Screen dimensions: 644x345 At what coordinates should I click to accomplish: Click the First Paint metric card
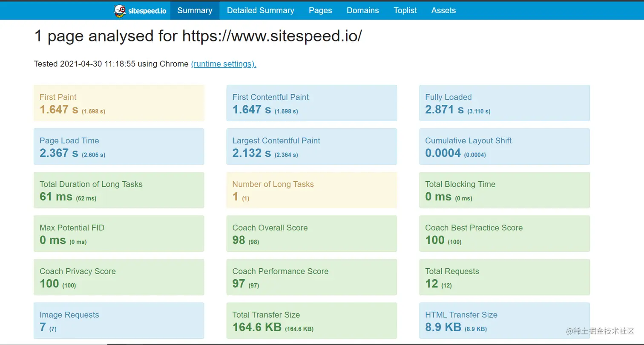(x=119, y=103)
